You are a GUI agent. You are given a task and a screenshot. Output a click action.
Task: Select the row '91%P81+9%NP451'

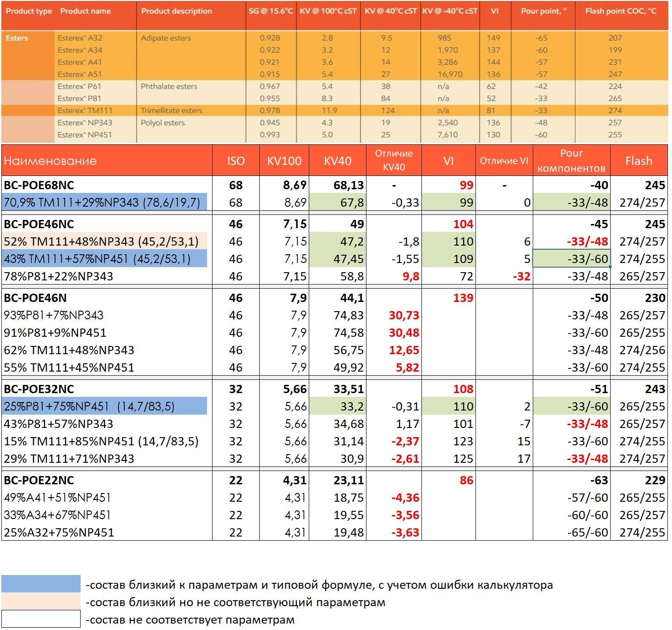[x=55, y=333]
